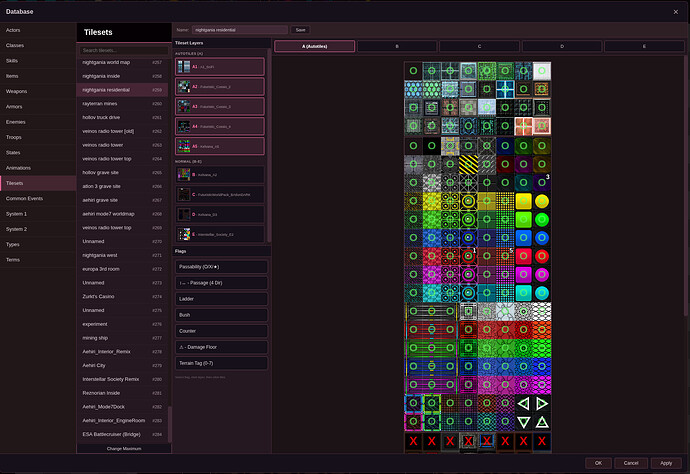
Task: Click the solid green circle tile
Action: pyautogui.click(x=542, y=219)
